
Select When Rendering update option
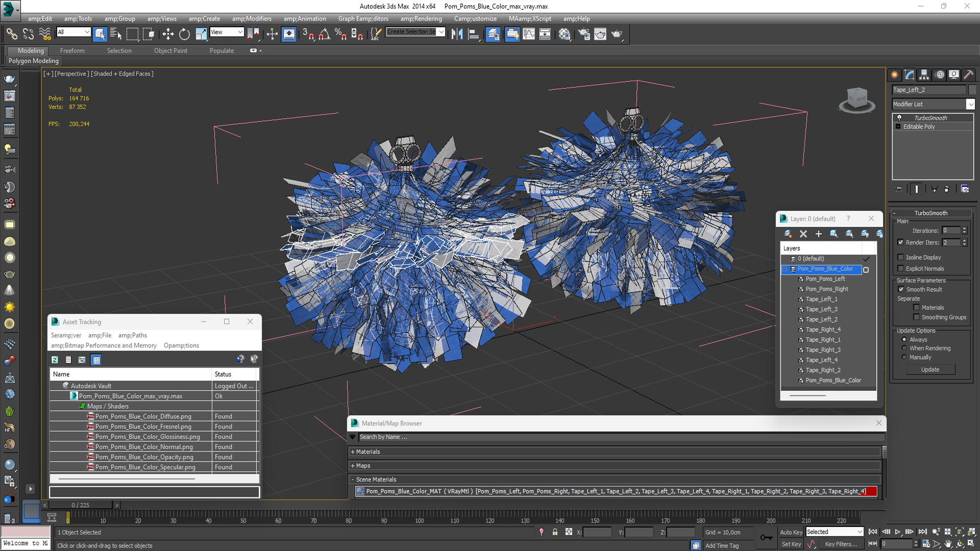coord(904,348)
